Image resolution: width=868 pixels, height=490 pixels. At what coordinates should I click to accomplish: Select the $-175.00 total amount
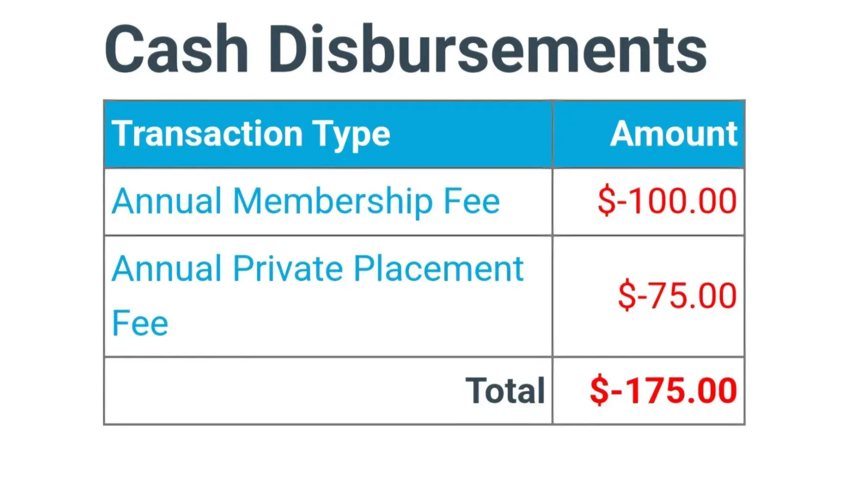click(x=663, y=391)
